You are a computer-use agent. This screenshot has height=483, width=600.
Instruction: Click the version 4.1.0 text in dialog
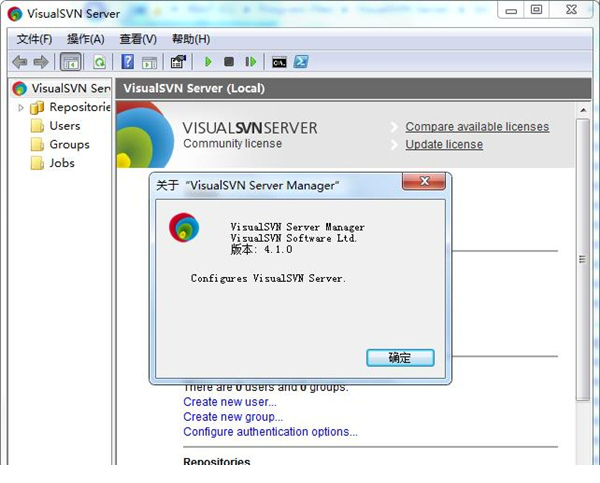point(261,250)
